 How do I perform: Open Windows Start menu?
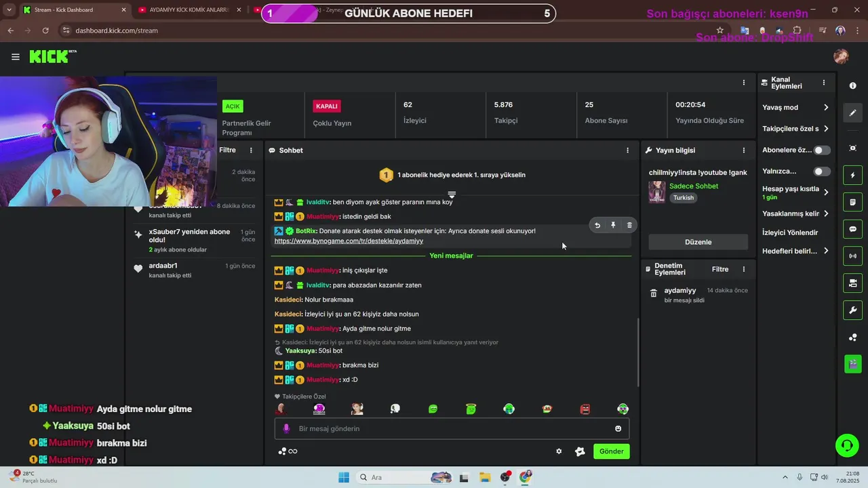coord(343,477)
